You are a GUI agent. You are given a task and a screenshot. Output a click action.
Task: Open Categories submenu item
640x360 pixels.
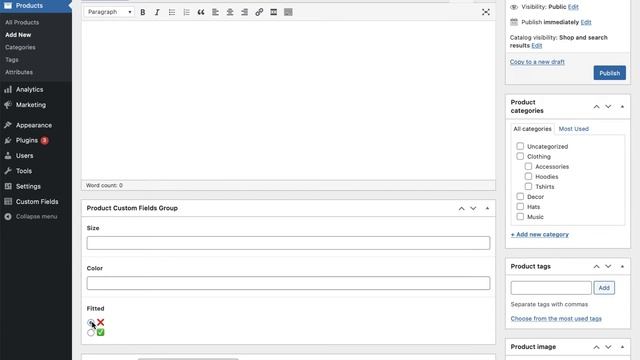tap(20, 47)
